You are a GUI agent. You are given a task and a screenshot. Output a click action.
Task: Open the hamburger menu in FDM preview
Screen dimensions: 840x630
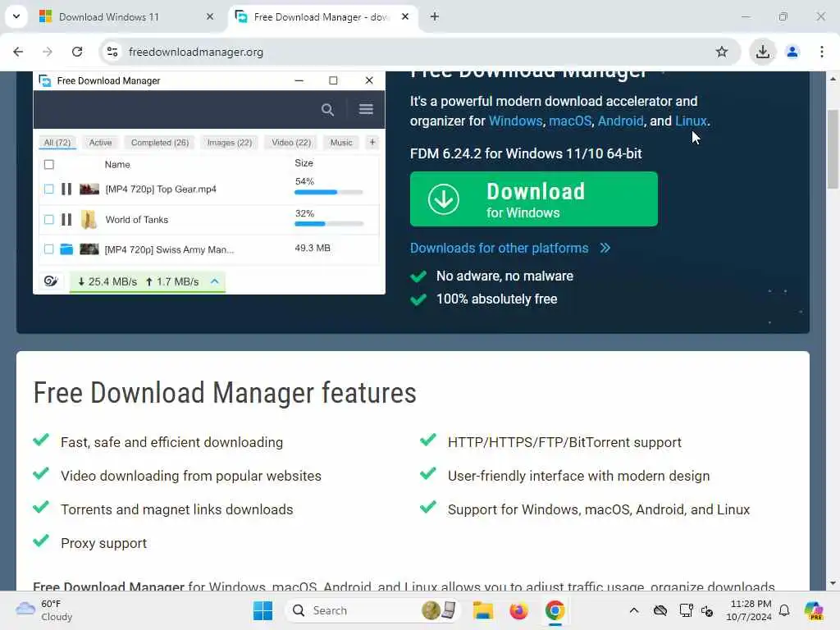pyautogui.click(x=366, y=109)
